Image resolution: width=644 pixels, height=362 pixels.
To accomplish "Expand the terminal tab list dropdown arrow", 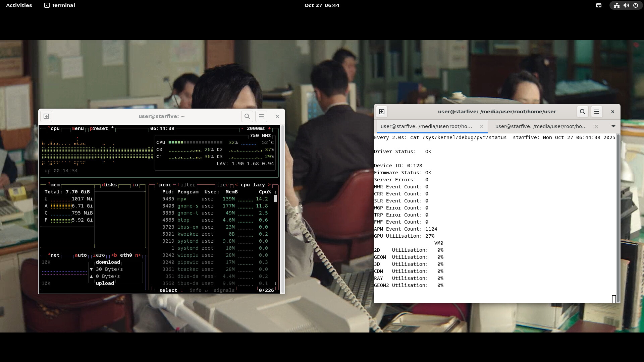I will pyautogui.click(x=613, y=126).
